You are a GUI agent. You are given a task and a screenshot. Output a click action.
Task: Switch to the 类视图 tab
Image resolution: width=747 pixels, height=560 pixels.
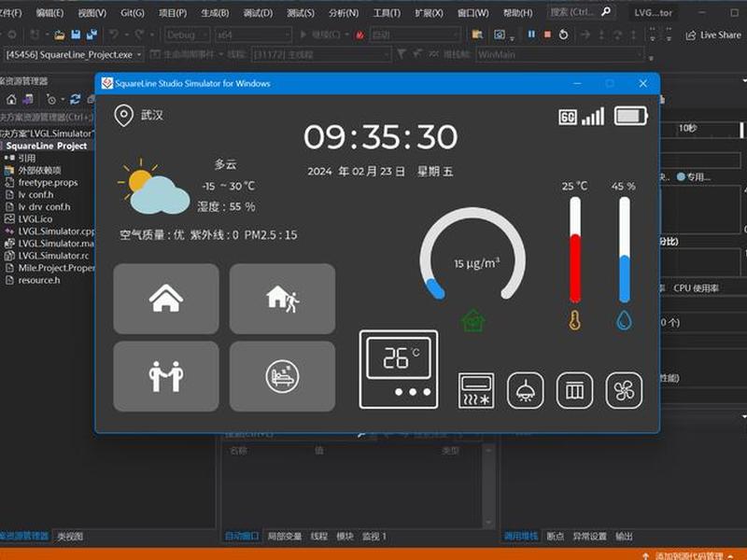point(70,536)
